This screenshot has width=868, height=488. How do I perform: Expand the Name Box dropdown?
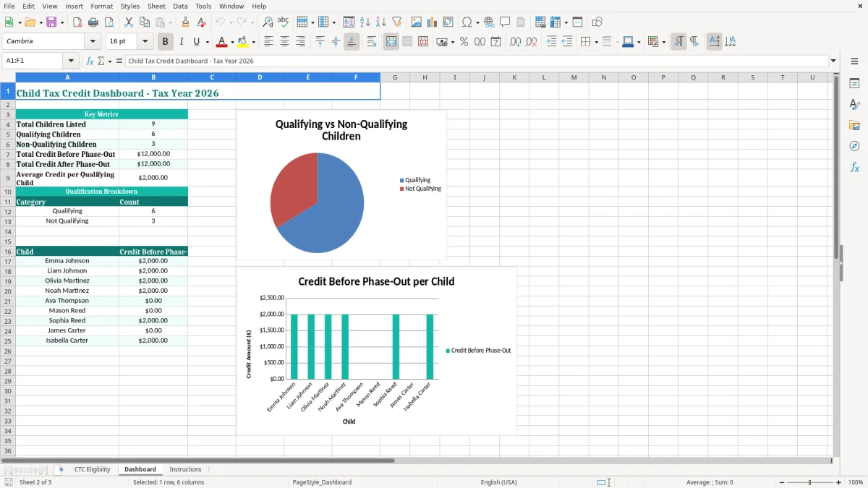click(71, 61)
